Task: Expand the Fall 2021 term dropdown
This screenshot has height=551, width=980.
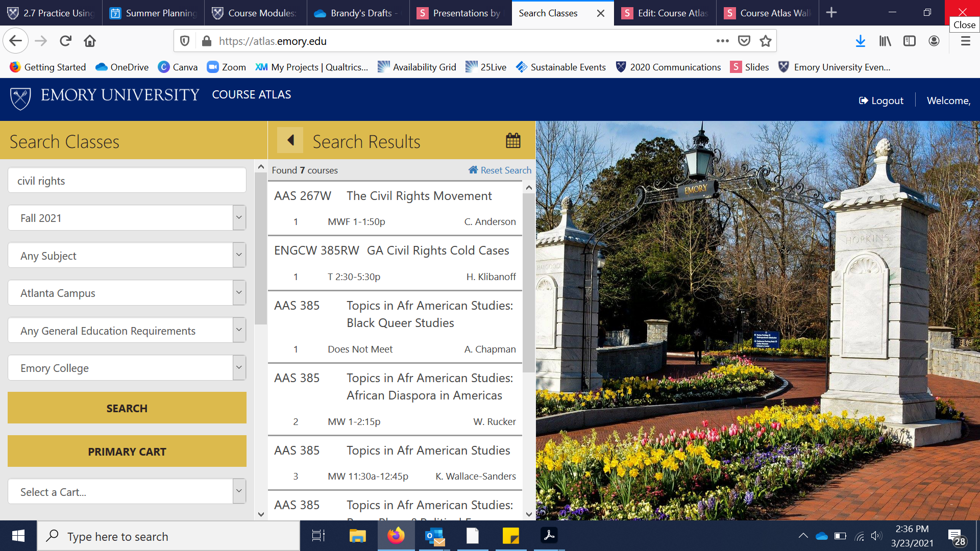Action: pyautogui.click(x=239, y=218)
